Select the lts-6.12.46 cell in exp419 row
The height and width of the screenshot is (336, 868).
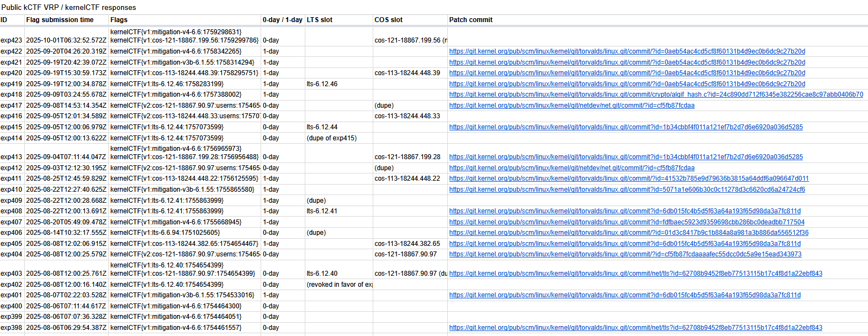(322, 84)
